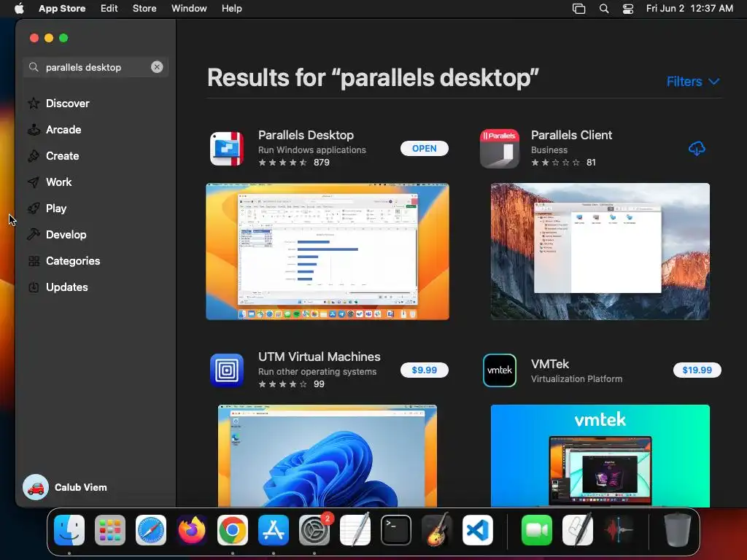Click the VMTek title text

coord(550,365)
